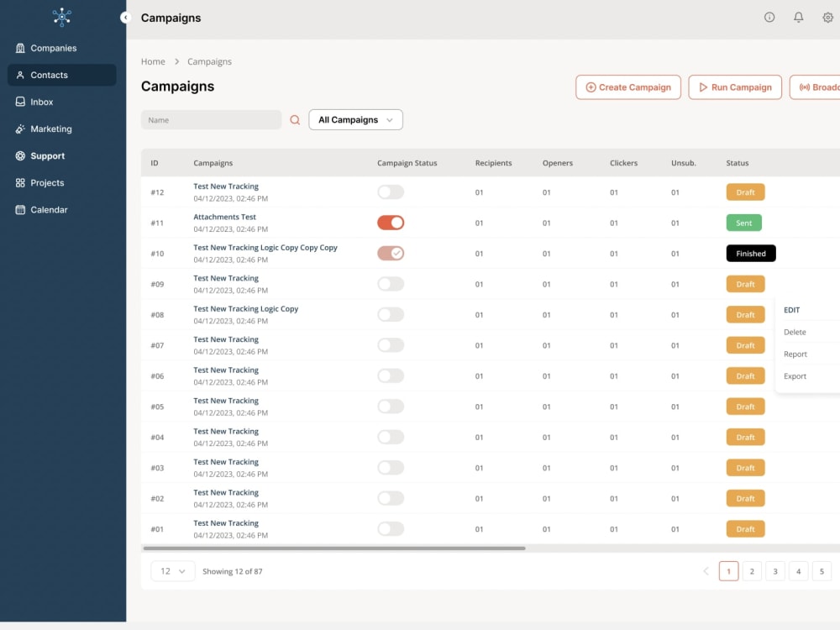Click Openers column header
This screenshot has width=840, height=630.
(x=557, y=163)
